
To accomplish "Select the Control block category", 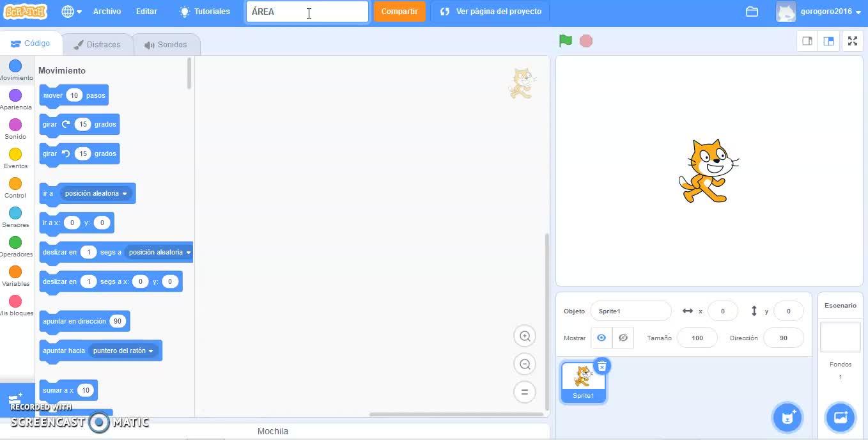I will 15,188.
